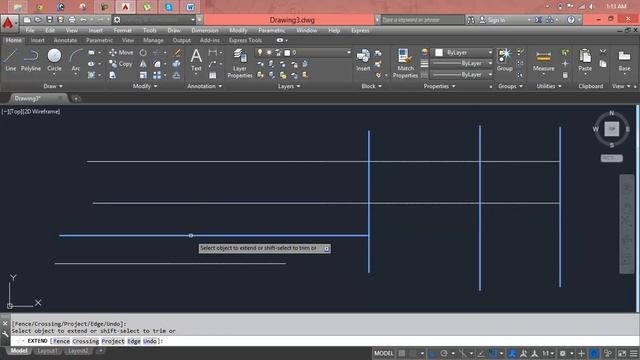Select the Line drawing tool
This screenshot has width=640, height=360.
pos(11,60)
